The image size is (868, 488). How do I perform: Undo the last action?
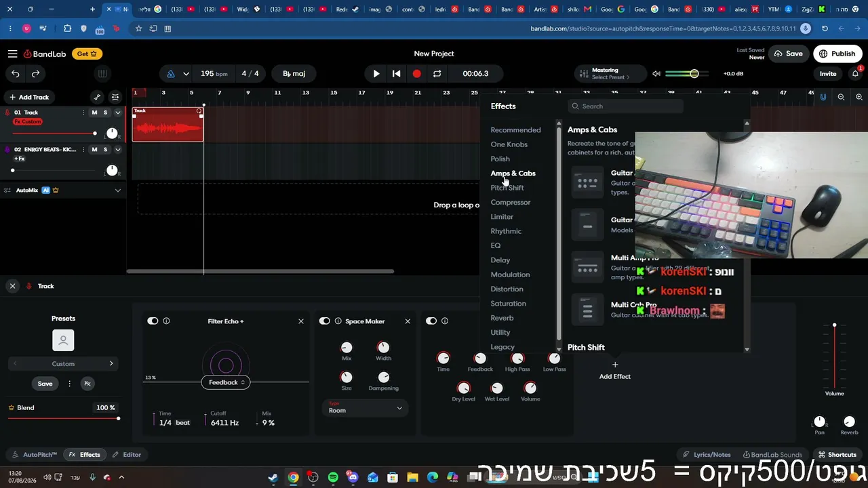point(16,74)
